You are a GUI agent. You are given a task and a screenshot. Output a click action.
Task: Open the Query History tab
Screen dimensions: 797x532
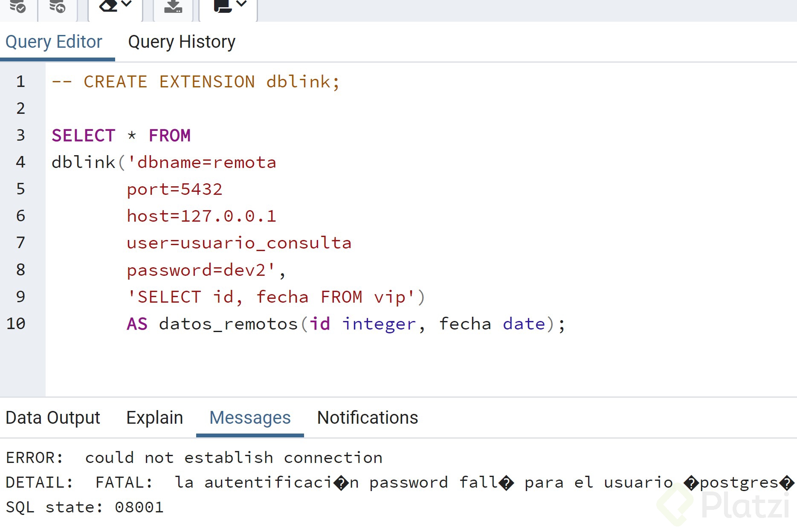(x=182, y=42)
